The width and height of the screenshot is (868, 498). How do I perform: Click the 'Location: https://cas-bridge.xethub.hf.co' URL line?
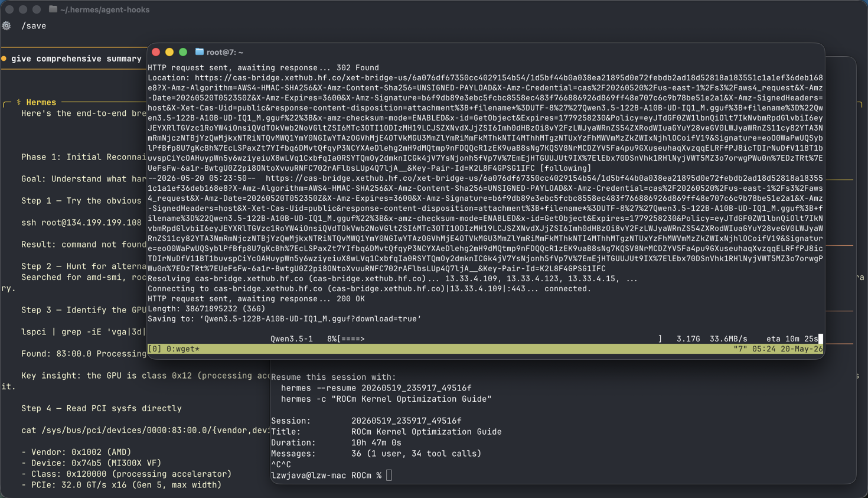(485, 78)
